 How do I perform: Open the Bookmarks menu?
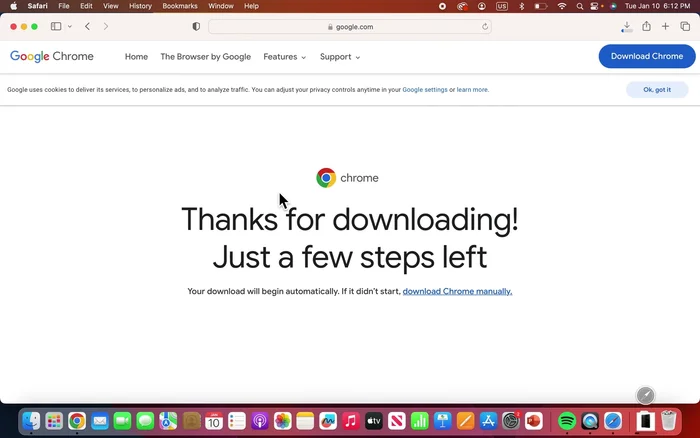point(180,6)
